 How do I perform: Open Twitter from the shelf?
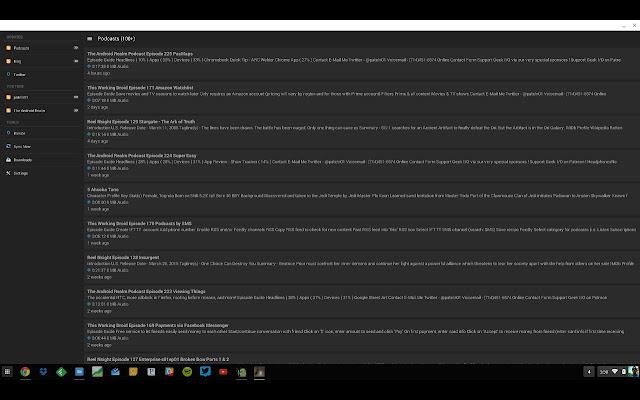(x=205, y=372)
